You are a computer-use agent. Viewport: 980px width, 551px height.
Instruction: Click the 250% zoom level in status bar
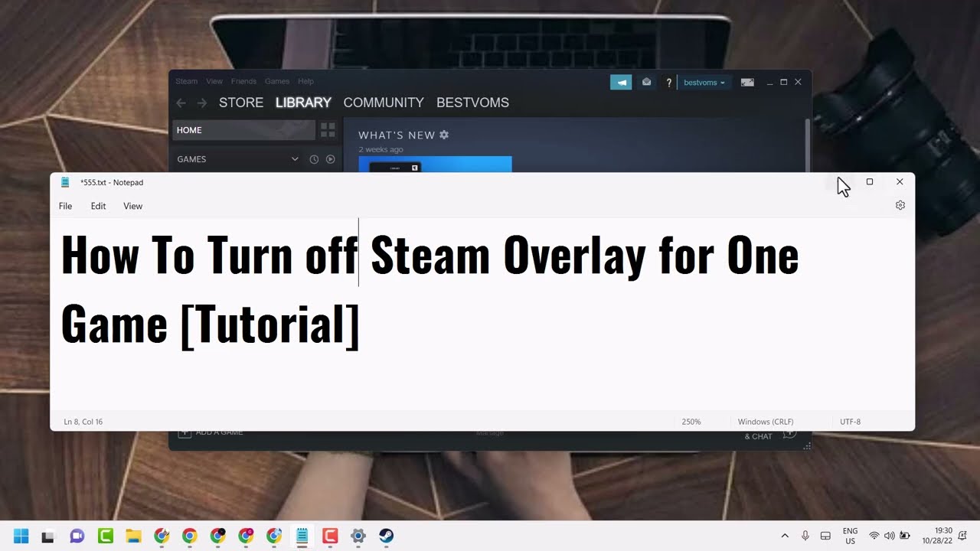click(x=691, y=422)
